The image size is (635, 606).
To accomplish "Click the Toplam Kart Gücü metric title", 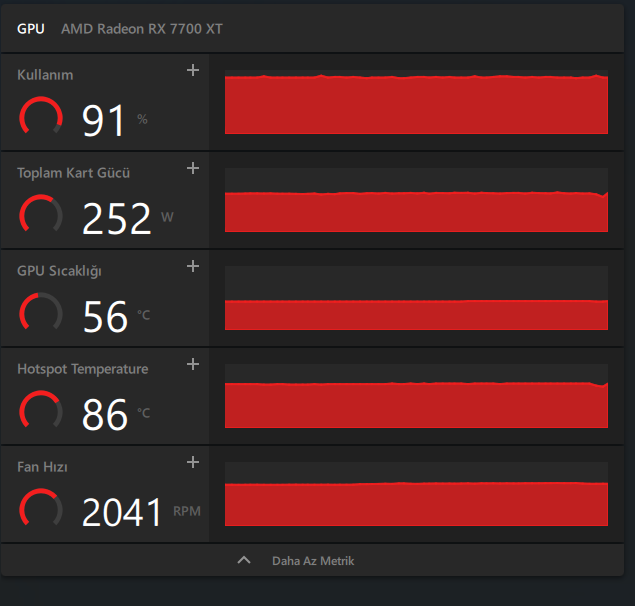I will point(73,173).
